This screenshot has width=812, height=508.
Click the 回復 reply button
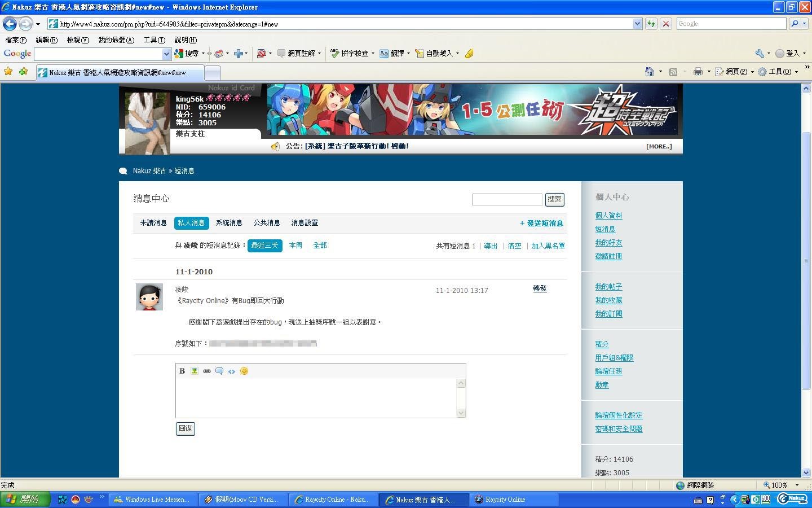tap(186, 428)
